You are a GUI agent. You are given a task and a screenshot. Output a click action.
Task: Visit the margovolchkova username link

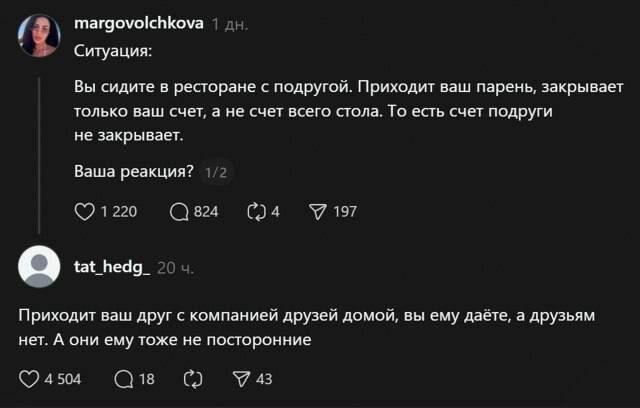[139, 24]
